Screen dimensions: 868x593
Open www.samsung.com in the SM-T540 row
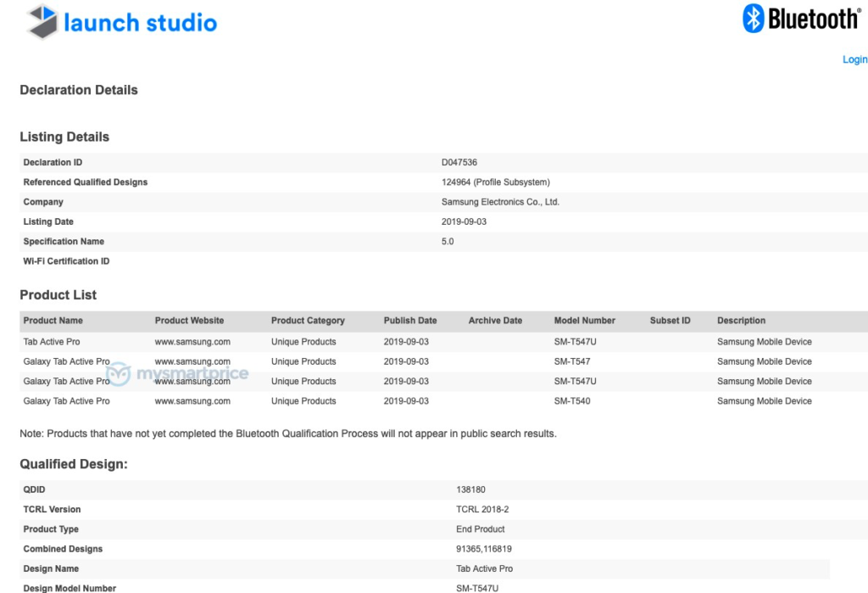tap(192, 400)
